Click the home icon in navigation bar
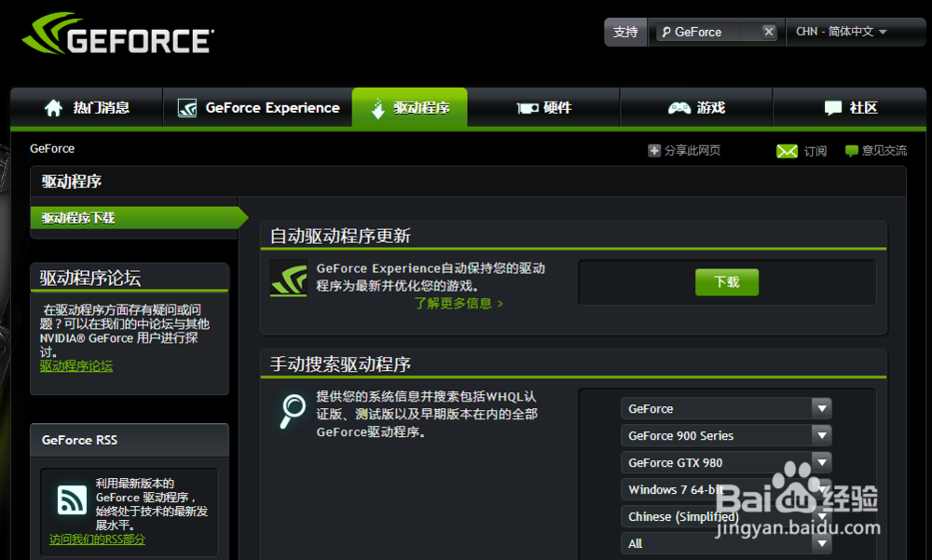 [x=53, y=107]
